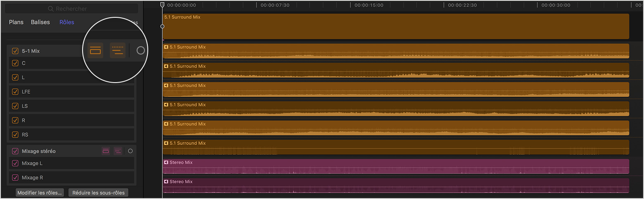Focus the Mixage stéréo role
644x199 pixels.
(x=130, y=151)
